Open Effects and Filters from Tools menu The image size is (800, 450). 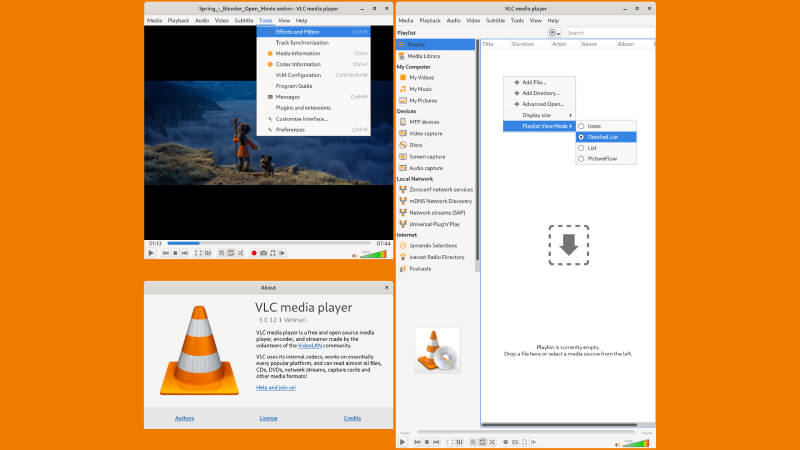297,32
